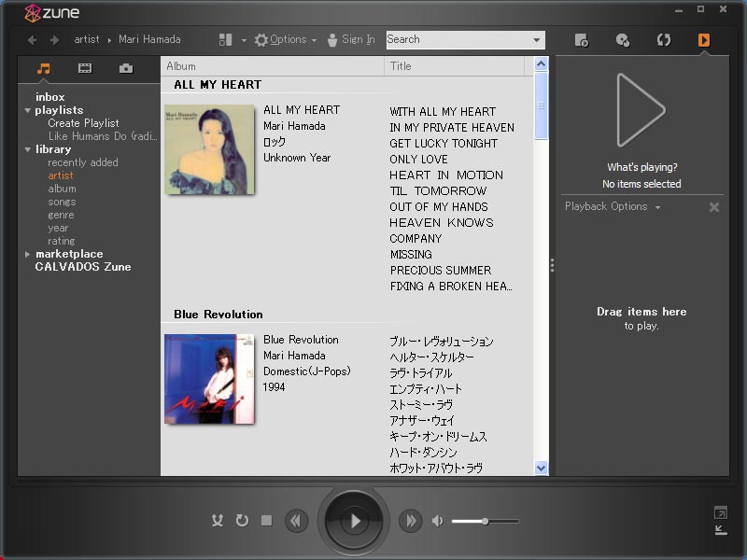
Task: Mute with the speaker icon
Action: (437, 521)
